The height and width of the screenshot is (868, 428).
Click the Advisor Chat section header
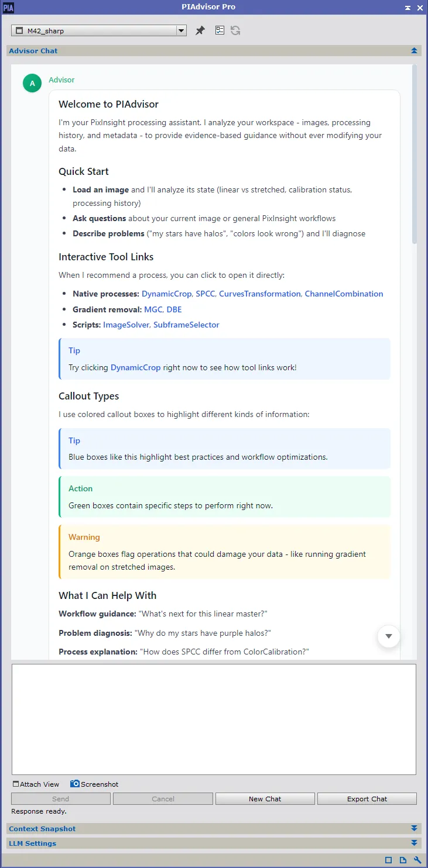214,51
